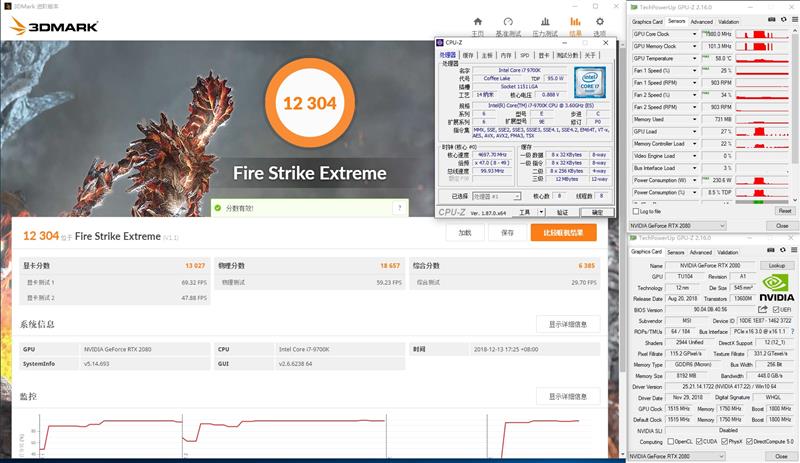
Task: Open the Advanced tab in the GPU-Z Sensors window
Action: [702, 22]
